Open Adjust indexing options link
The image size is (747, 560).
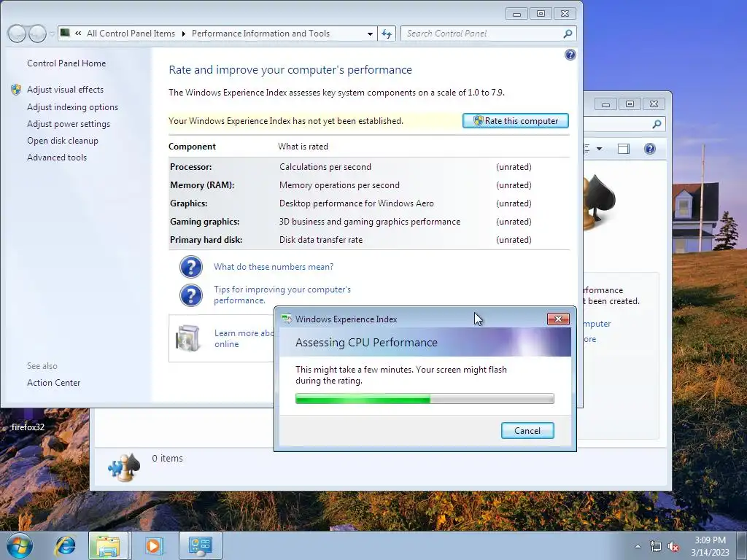click(x=72, y=107)
